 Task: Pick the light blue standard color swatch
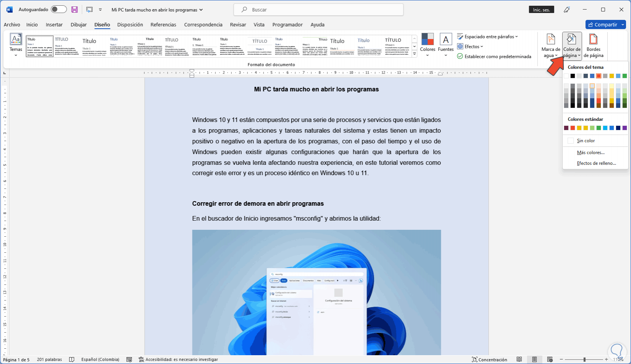click(x=605, y=128)
